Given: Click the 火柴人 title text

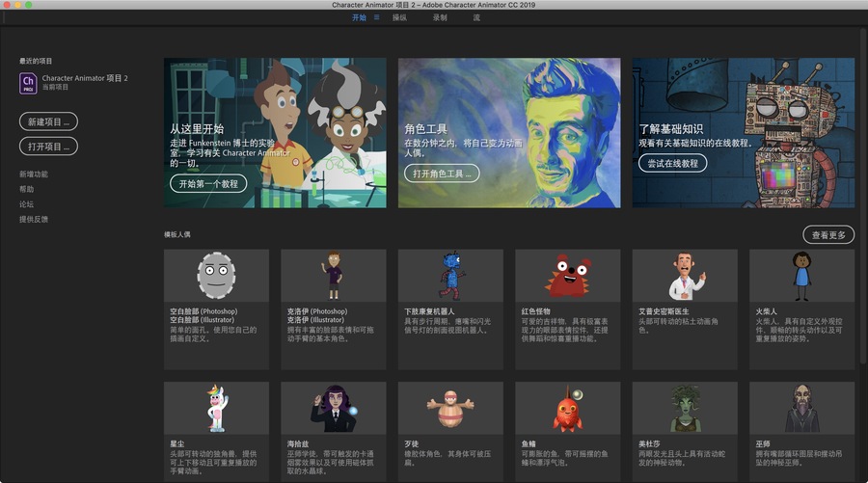Looking at the screenshot, I should pos(766,311).
